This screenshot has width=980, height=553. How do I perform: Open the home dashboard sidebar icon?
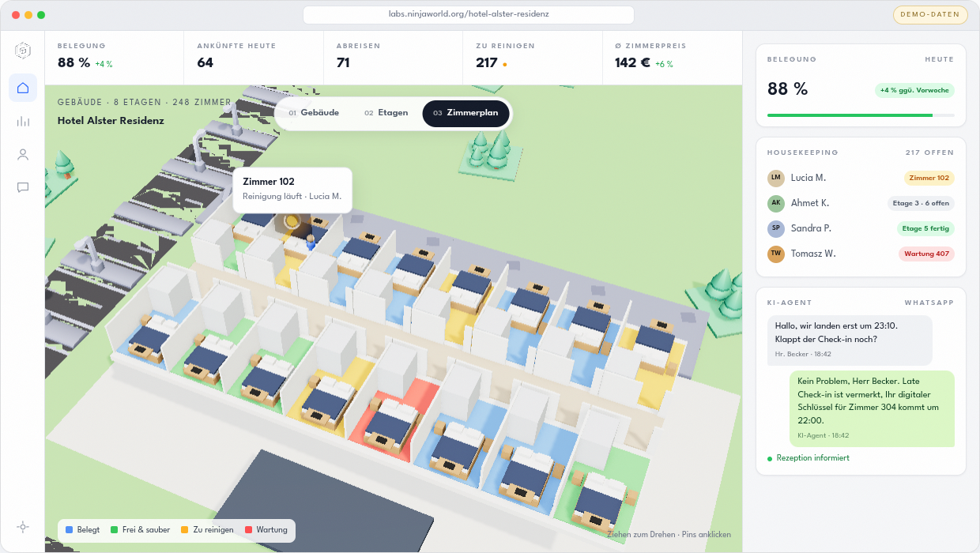tap(23, 88)
